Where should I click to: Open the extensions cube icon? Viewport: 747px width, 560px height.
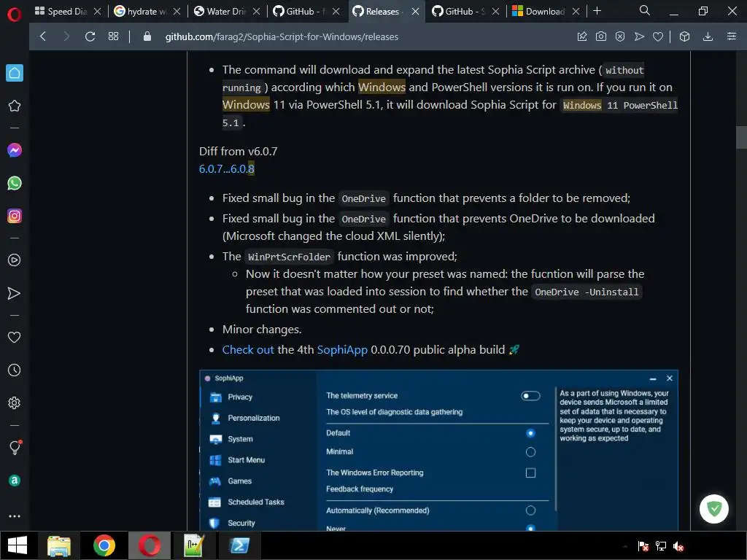point(684,36)
